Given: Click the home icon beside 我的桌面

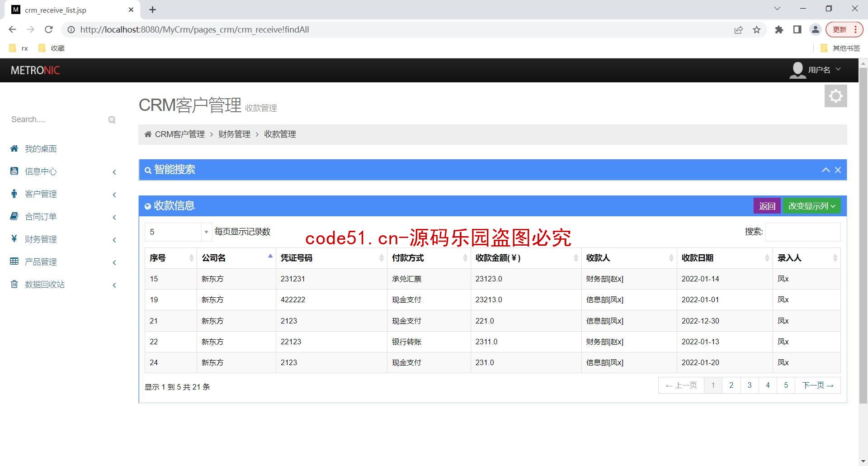Looking at the screenshot, I should tap(14, 148).
